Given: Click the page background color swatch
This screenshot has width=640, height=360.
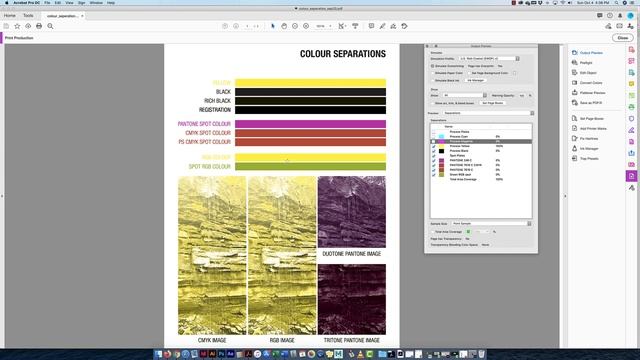Looking at the screenshot, I should [x=514, y=73].
